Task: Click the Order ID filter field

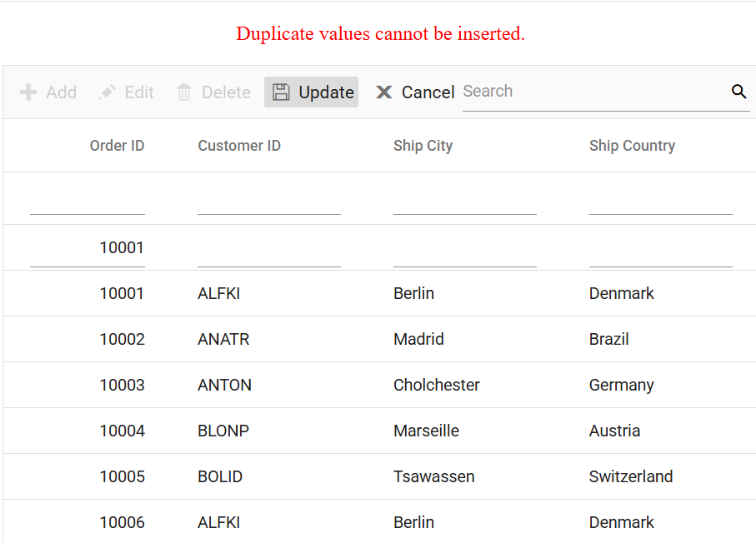Action: click(x=88, y=201)
